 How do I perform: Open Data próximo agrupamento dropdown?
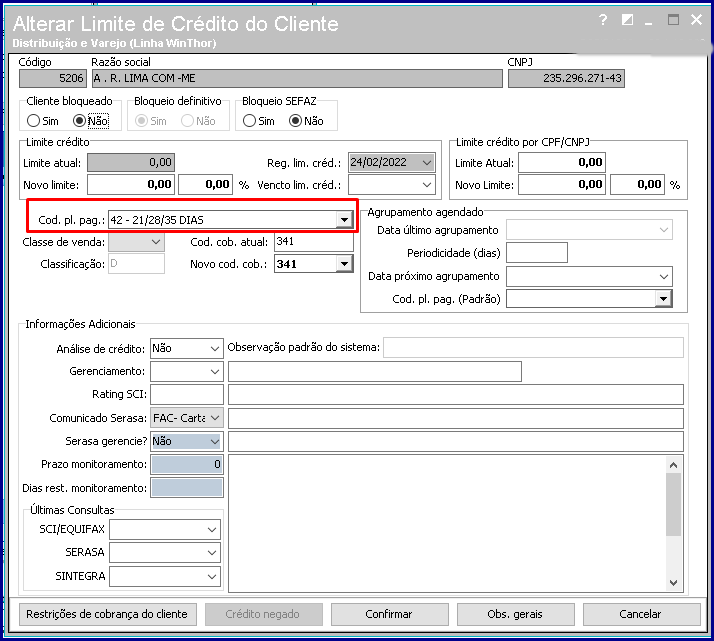click(663, 276)
